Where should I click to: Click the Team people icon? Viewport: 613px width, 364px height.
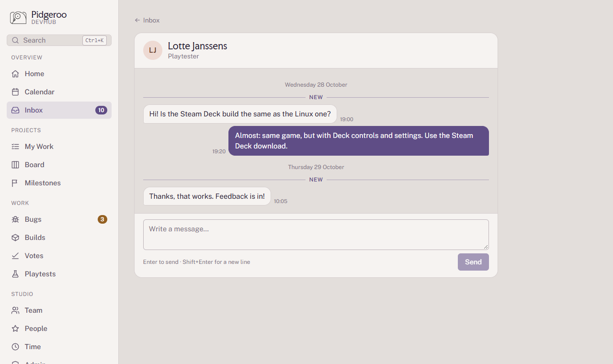pyautogui.click(x=15, y=310)
